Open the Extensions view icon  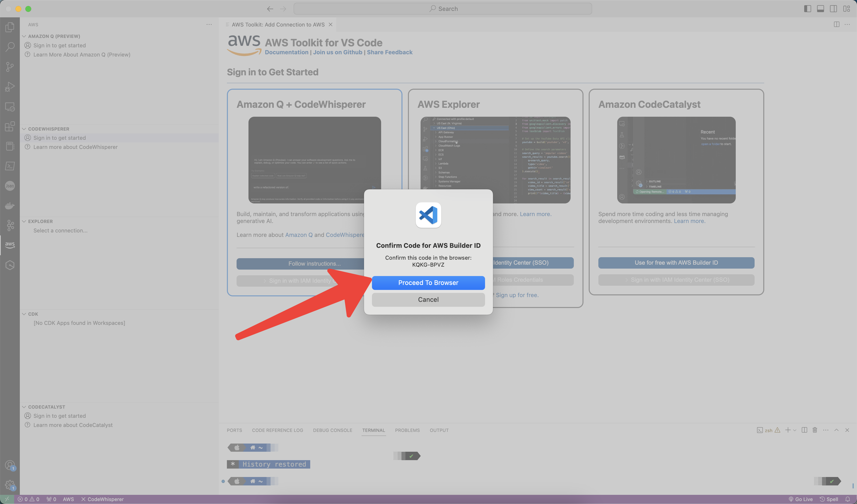(10, 126)
